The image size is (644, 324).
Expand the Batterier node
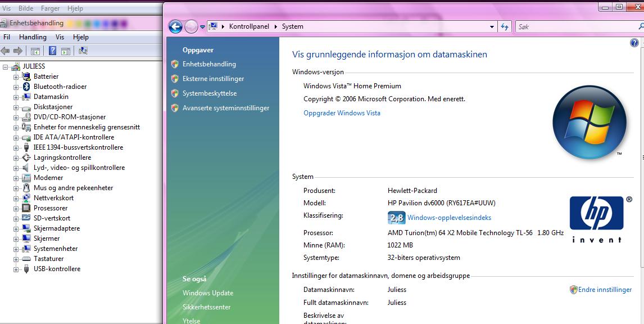click(x=16, y=77)
